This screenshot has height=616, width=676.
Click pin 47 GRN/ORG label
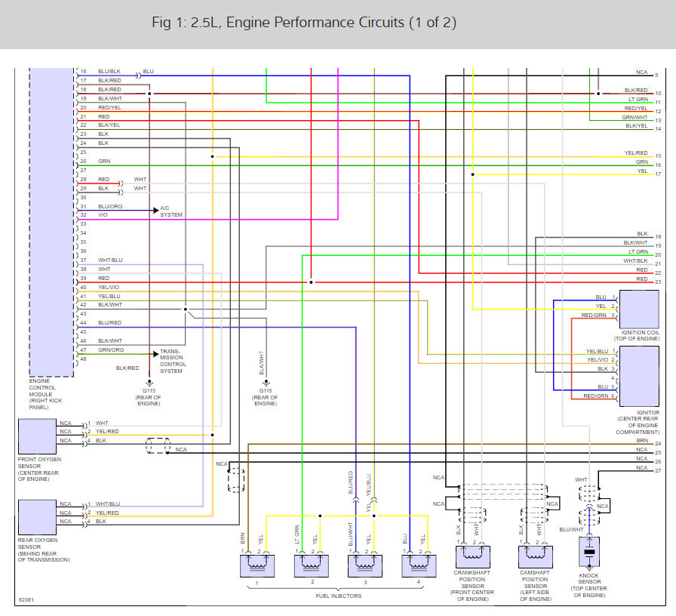111,350
